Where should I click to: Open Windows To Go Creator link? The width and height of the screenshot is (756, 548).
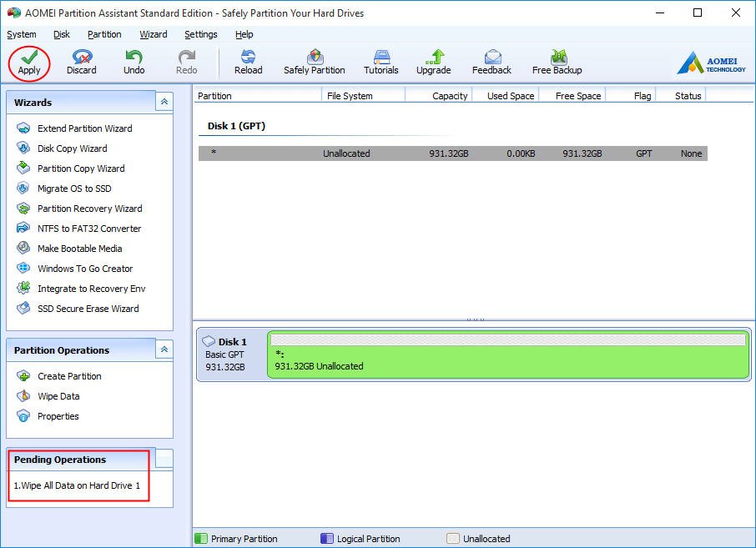click(85, 269)
